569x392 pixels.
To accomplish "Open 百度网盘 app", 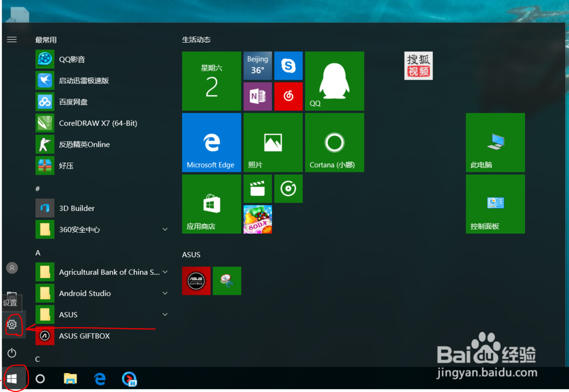I will [x=102, y=102].
